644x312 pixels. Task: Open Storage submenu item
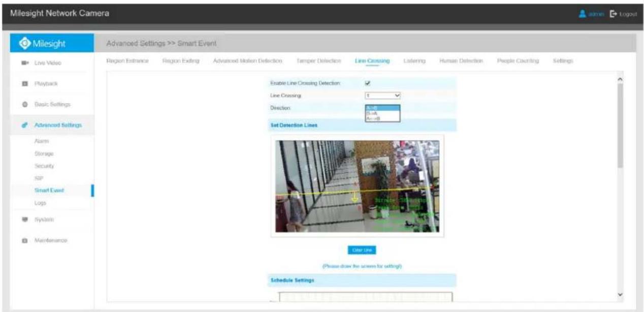pos(44,153)
